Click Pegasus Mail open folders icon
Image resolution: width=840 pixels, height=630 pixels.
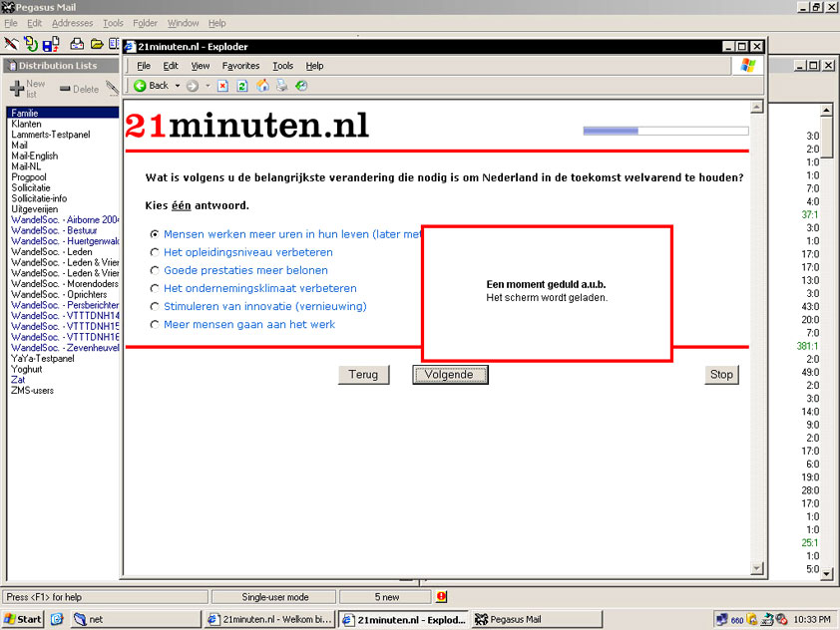(97, 44)
